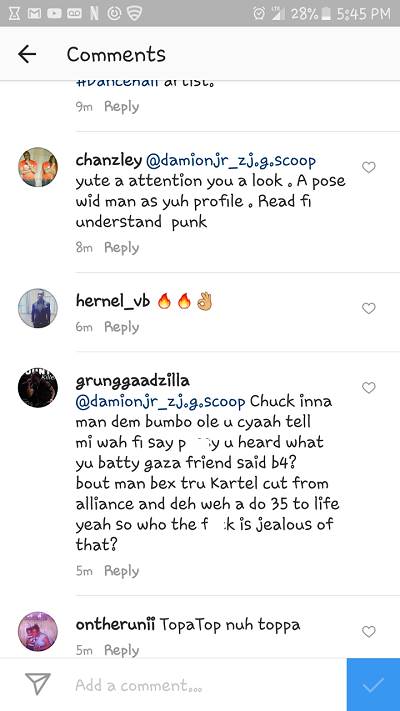Tap the paper plane send icon
400x711 pixels.
tap(38, 684)
